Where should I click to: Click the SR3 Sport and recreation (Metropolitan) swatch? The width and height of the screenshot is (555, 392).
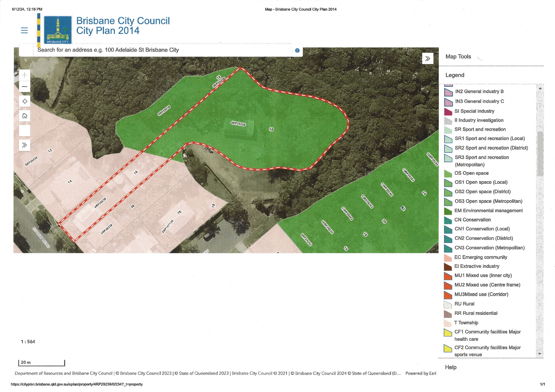448,158
